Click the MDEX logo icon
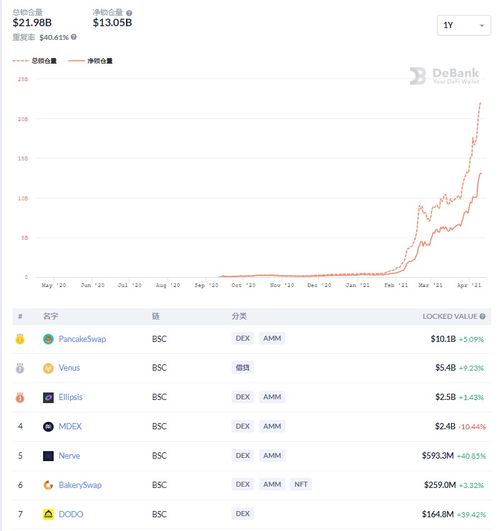The width and height of the screenshot is (500, 531). pyautogui.click(x=48, y=426)
